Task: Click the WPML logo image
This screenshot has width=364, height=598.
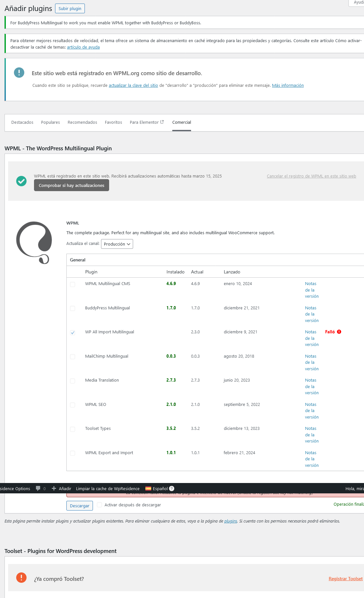Action: click(x=34, y=243)
